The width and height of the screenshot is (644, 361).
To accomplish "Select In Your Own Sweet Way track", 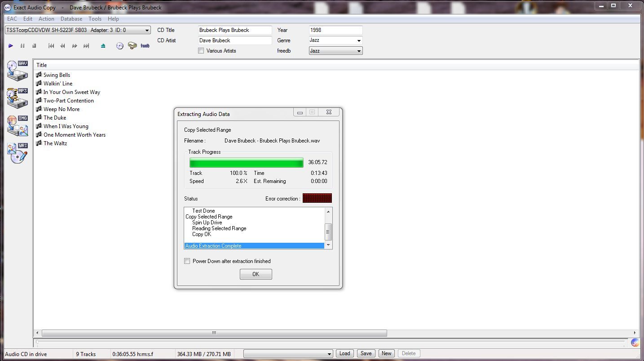I will pos(72,92).
